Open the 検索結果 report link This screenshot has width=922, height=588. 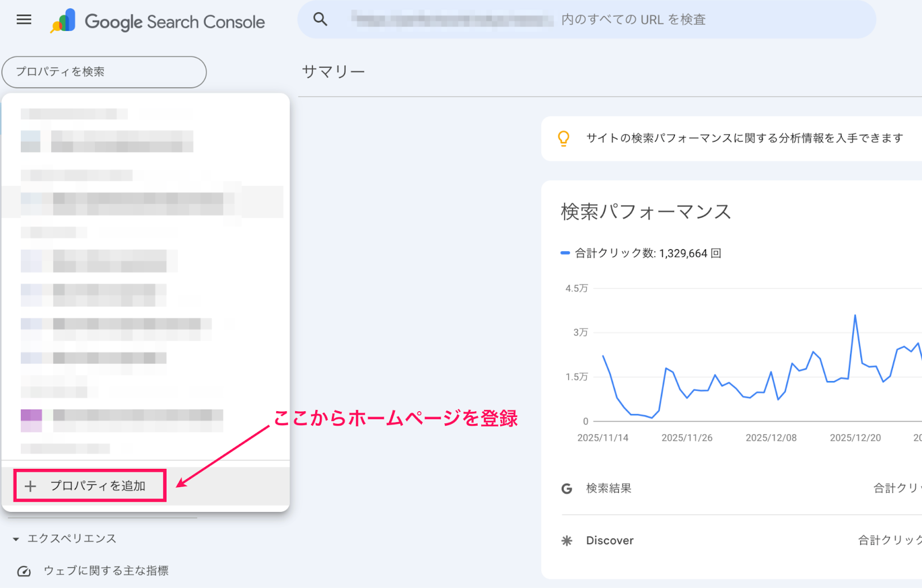609,488
